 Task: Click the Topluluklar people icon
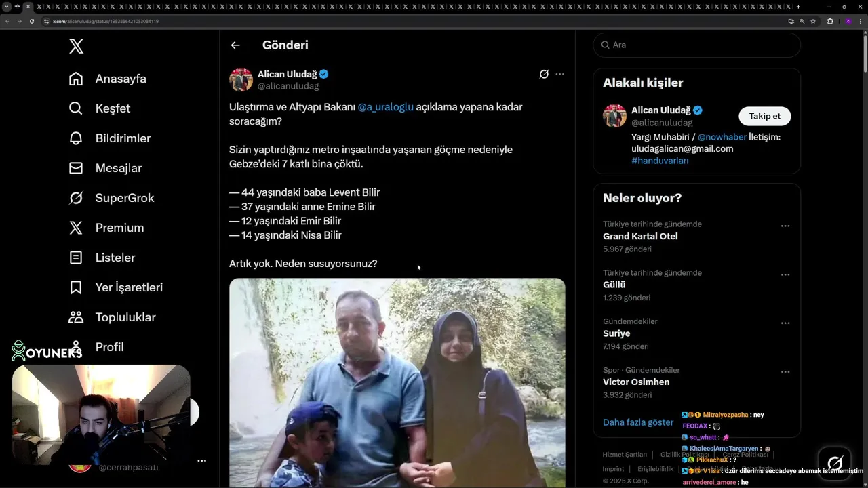tap(76, 317)
